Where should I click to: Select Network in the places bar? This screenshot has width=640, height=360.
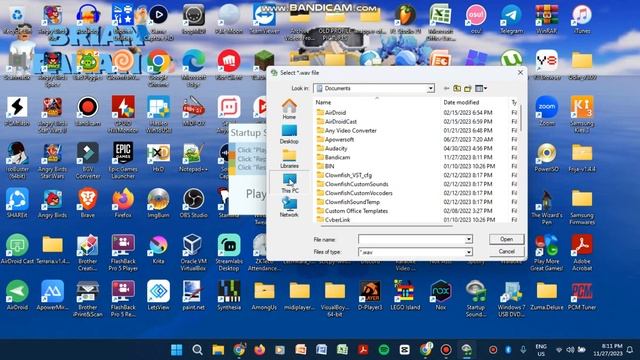tap(289, 207)
